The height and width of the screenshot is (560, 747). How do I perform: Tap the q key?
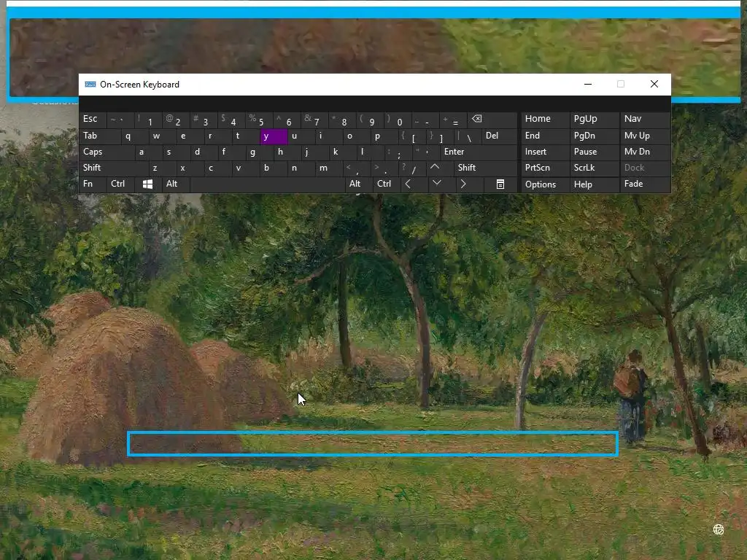[x=134, y=136]
